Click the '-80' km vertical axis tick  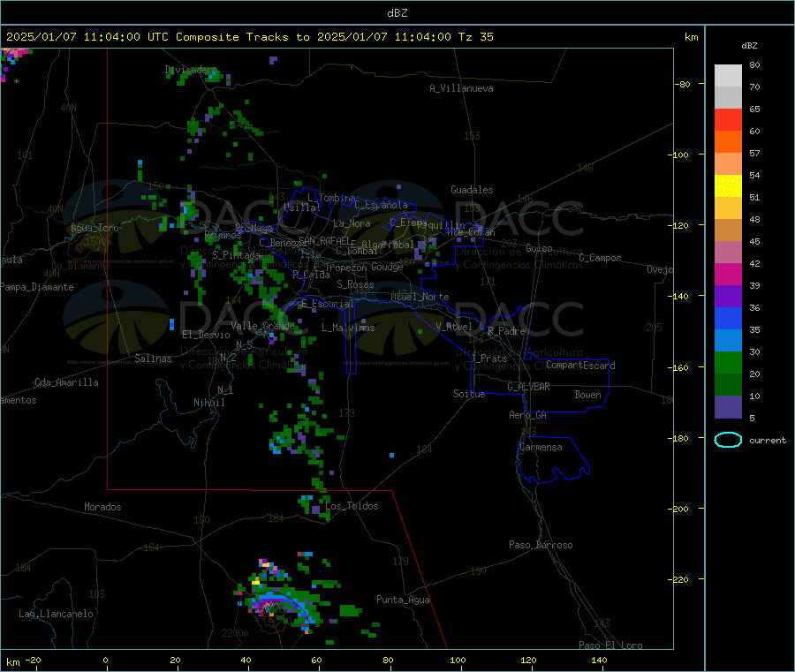point(683,84)
